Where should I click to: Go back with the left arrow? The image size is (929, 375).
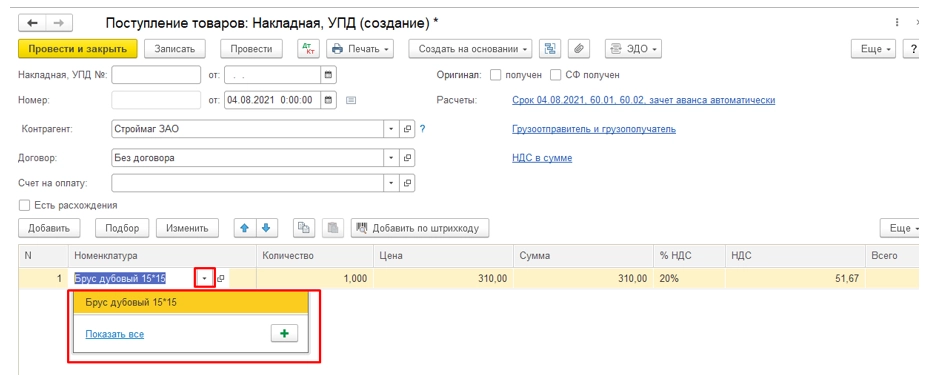[x=33, y=23]
